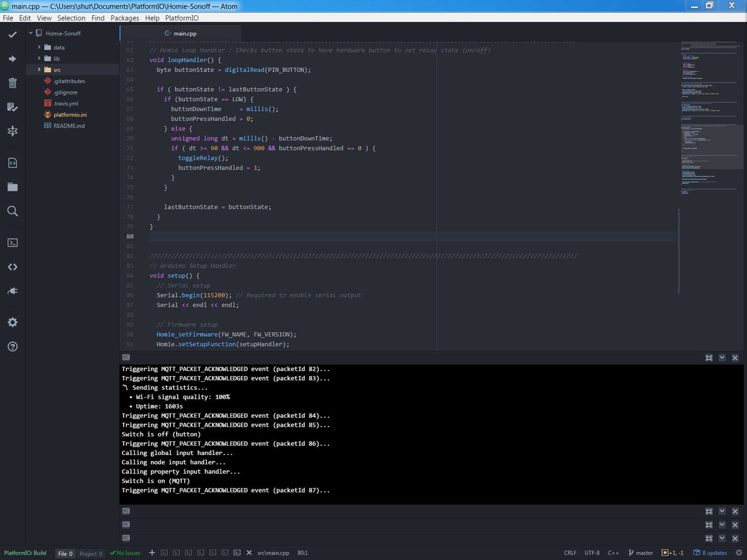This screenshot has height=560, width=747.
Task: Click the 8 updates link in status bar
Action: click(x=710, y=553)
